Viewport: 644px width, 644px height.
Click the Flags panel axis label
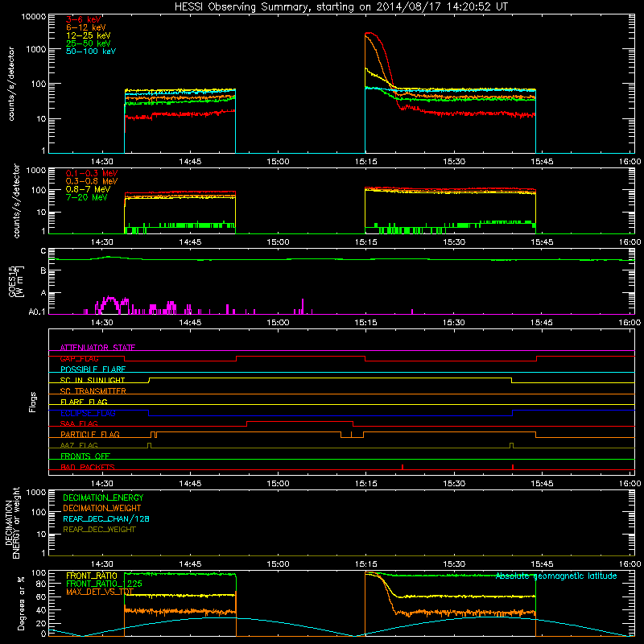(33, 402)
